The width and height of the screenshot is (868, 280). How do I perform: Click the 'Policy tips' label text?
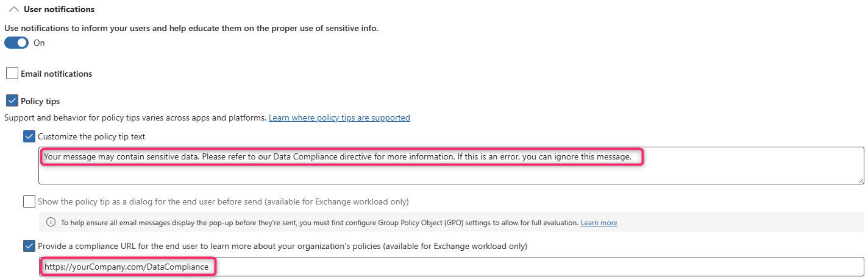coord(40,101)
